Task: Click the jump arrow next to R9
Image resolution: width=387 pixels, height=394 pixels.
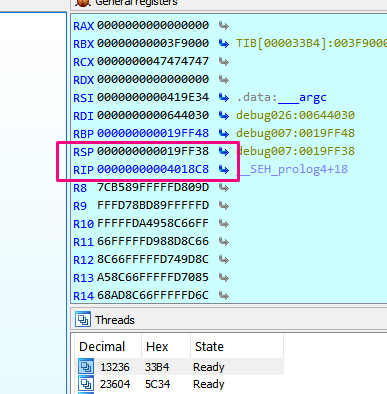Action: pos(224,206)
